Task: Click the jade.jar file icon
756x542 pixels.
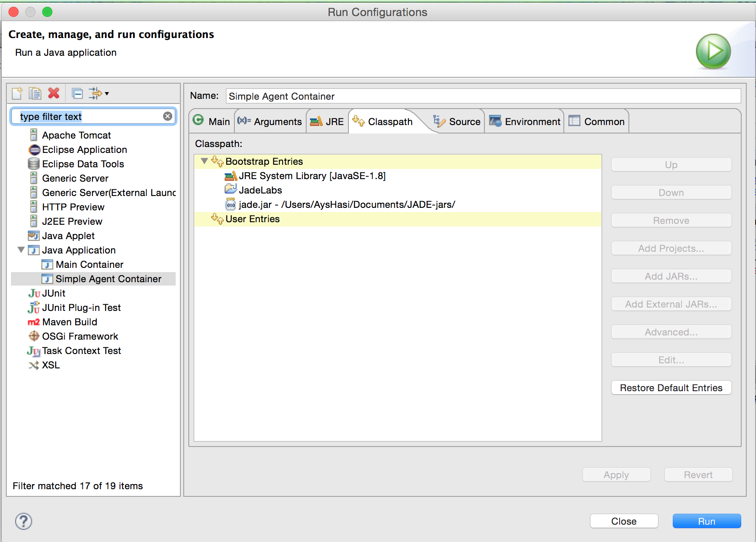Action: (231, 204)
